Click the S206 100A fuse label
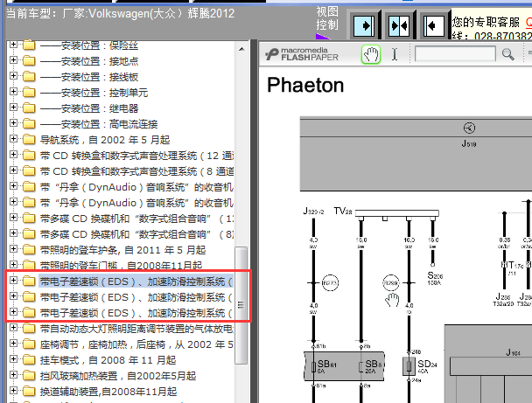Viewport: 532px width, 403px height. (435, 279)
